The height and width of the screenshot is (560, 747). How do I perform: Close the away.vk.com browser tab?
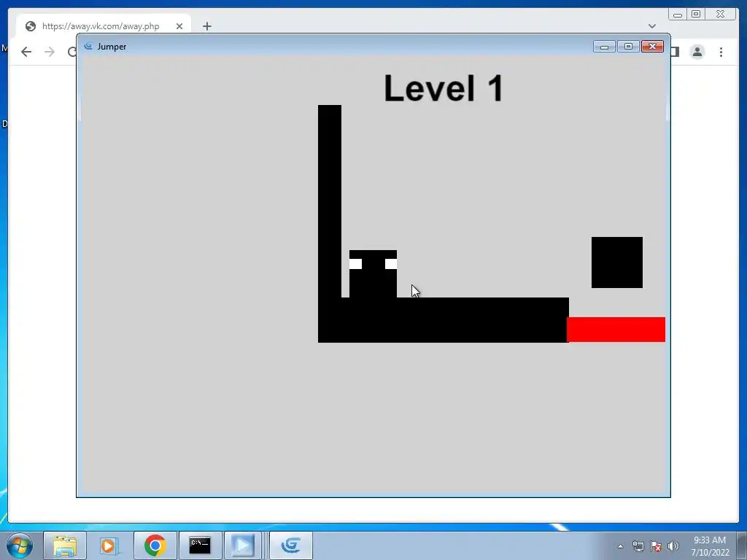[179, 26]
